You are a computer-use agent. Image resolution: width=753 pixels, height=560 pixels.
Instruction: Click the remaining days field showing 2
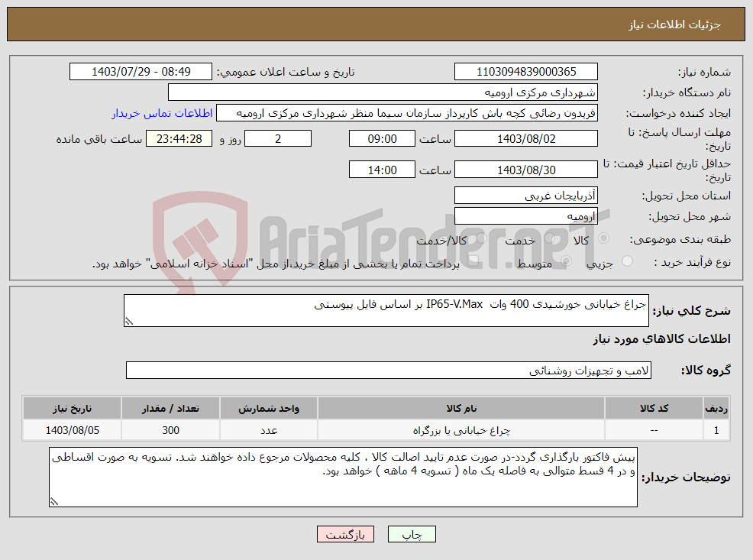pos(278,138)
